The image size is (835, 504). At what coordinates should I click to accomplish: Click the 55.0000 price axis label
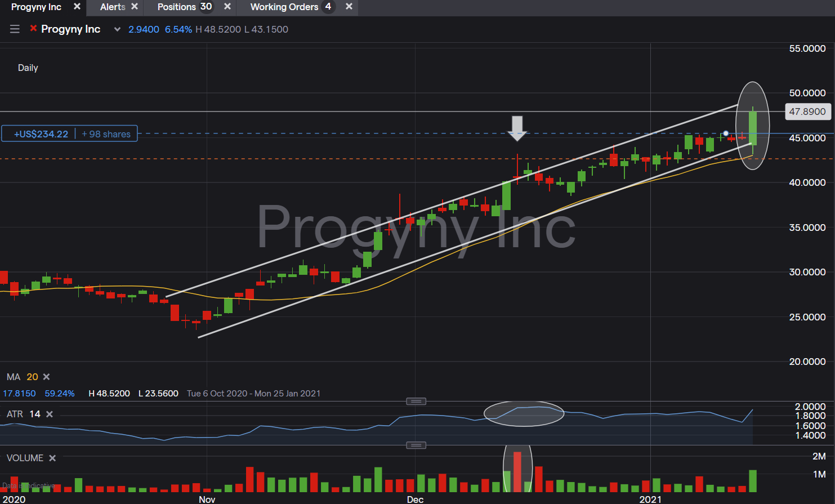[807, 48]
